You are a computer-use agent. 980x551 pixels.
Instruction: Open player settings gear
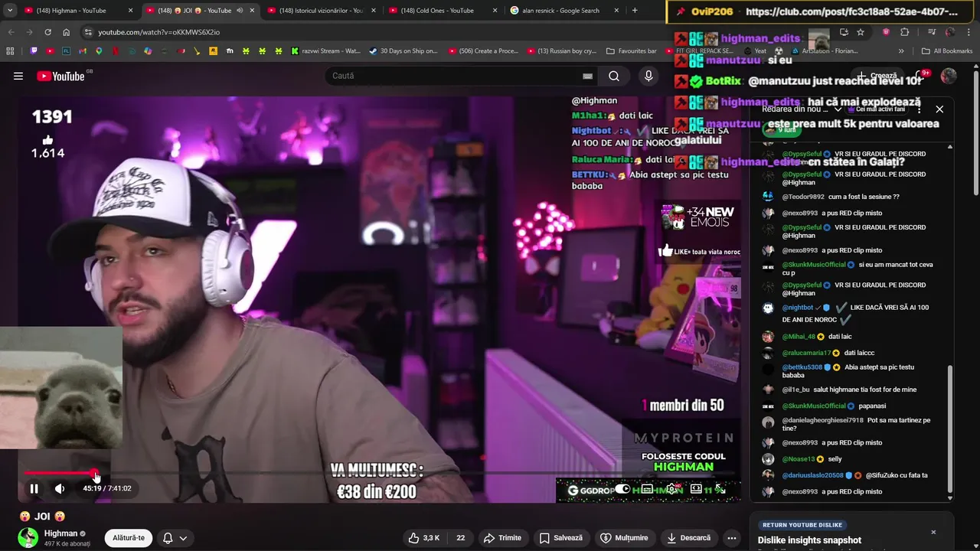[x=671, y=489]
